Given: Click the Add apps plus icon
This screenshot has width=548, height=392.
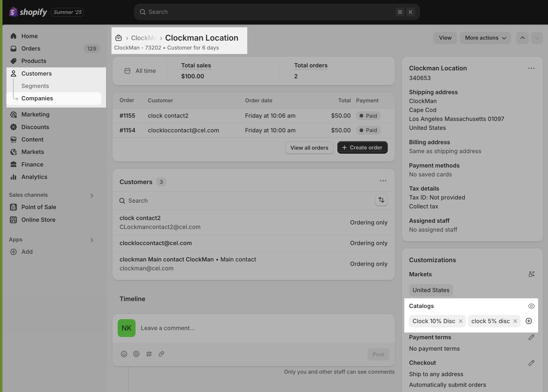Looking at the screenshot, I should click(x=14, y=252).
